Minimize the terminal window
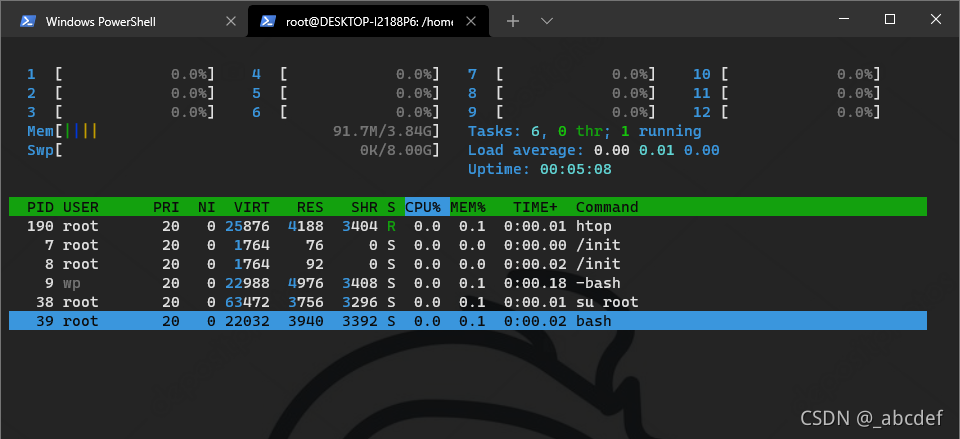Screen dimensions: 960x439 (844, 20)
